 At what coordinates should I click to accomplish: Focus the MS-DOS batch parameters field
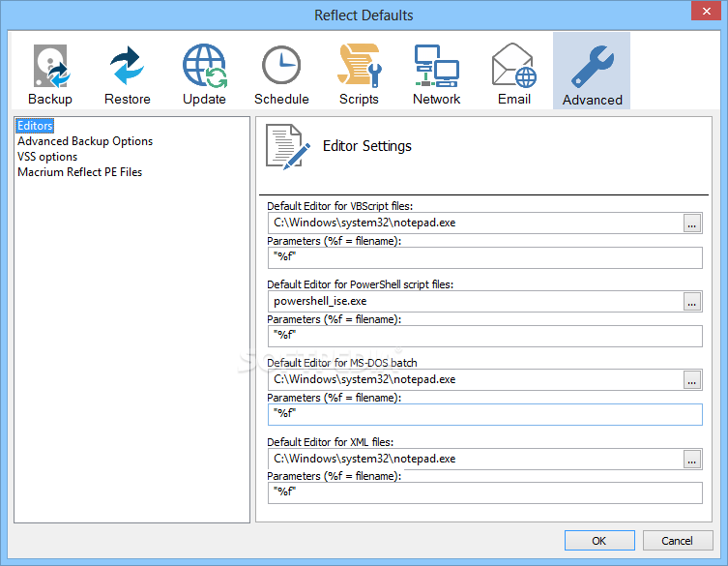point(484,414)
